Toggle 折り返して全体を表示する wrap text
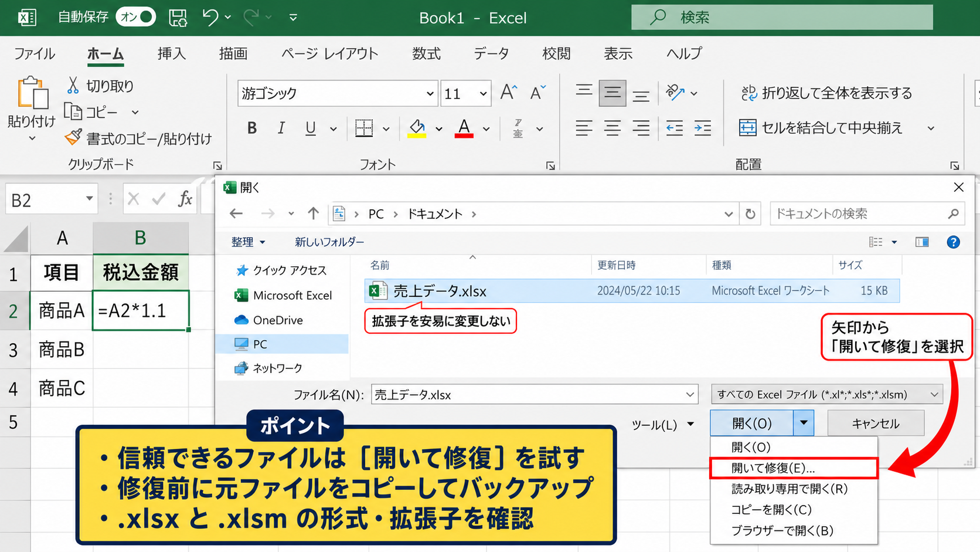The height and width of the screenshot is (552, 980). pos(826,93)
